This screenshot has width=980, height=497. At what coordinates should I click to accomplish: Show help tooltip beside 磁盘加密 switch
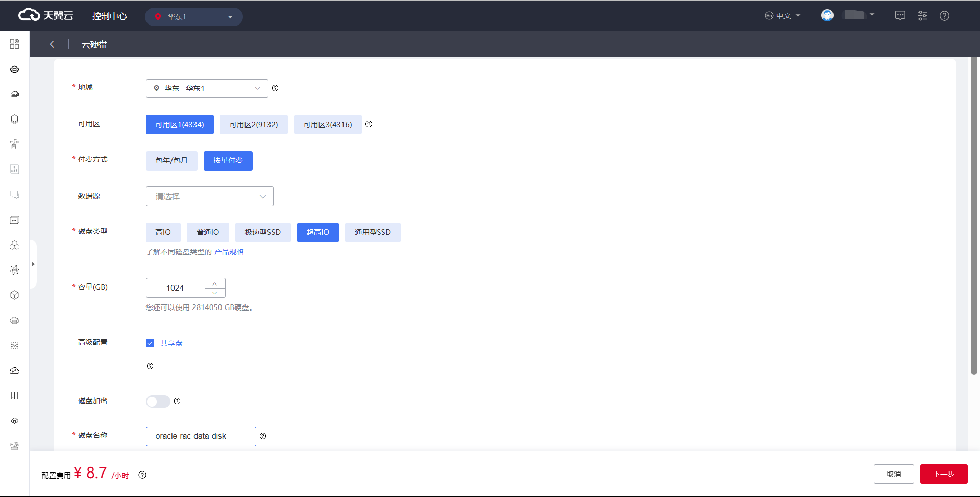[177, 401]
